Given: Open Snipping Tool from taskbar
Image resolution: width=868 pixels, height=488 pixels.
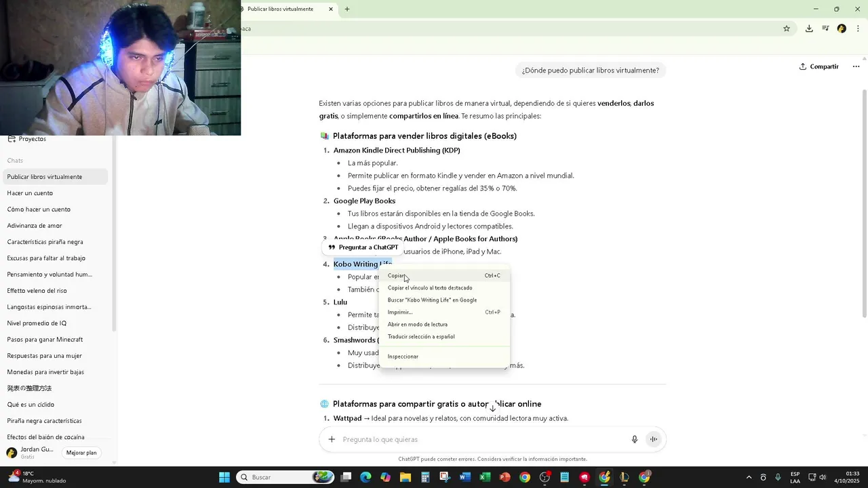Looking at the screenshot, I should click(445, 477).
